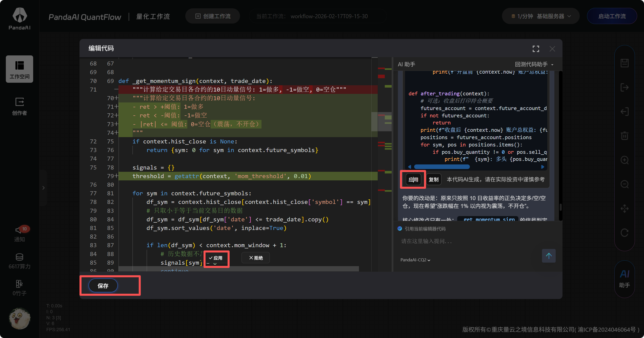
Task: Apply the AI-generated code via 应用 beside 复制
Action: click(413, 179)
